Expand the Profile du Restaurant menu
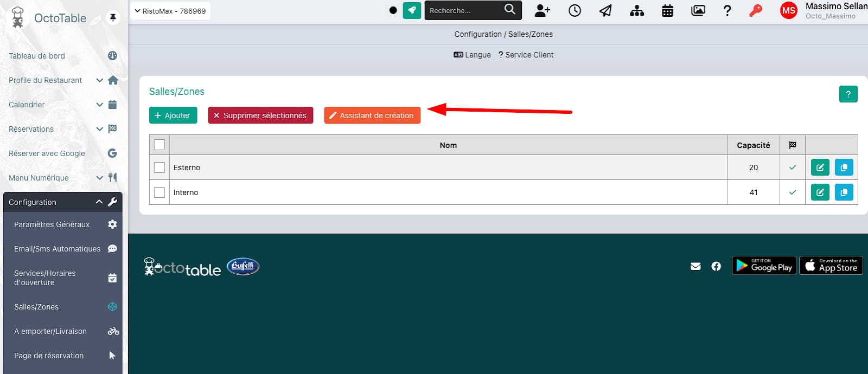Viewport: 868px width, 374px height. pyautogui.click(x=63, y=80)
